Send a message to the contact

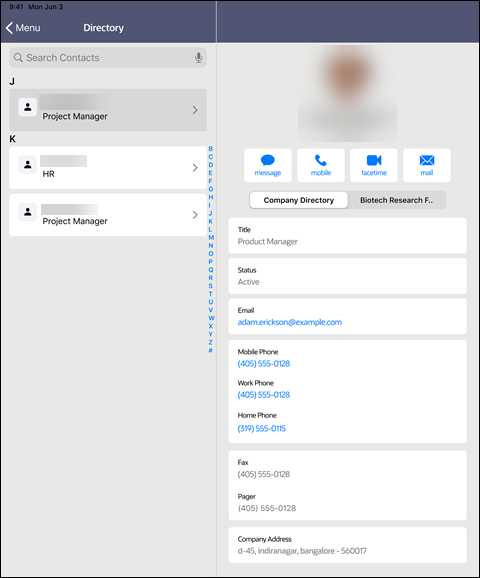(x=268, y=165)
